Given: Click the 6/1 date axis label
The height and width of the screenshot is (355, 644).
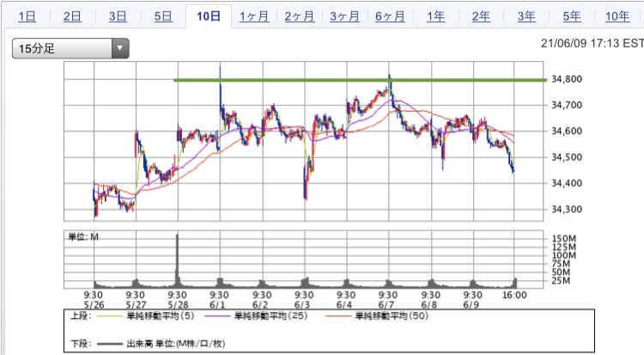Looking at the screenshot, I should coord(217,305).
